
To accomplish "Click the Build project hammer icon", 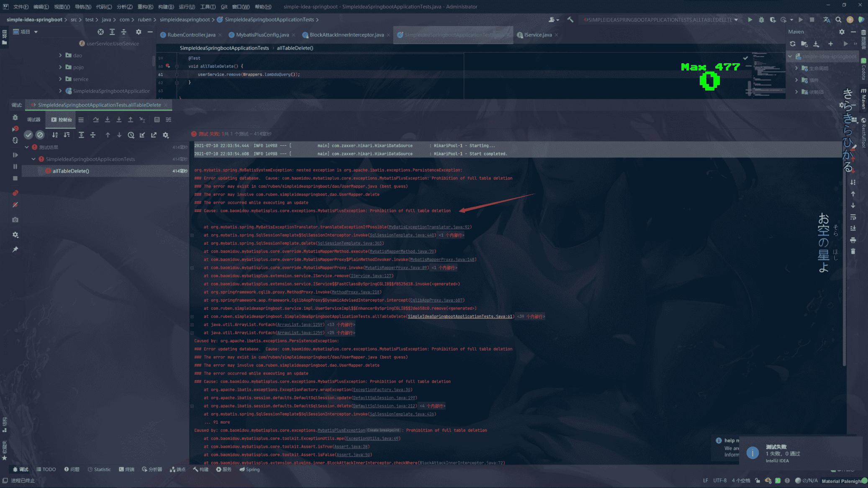I will click(x=570, y=20).
